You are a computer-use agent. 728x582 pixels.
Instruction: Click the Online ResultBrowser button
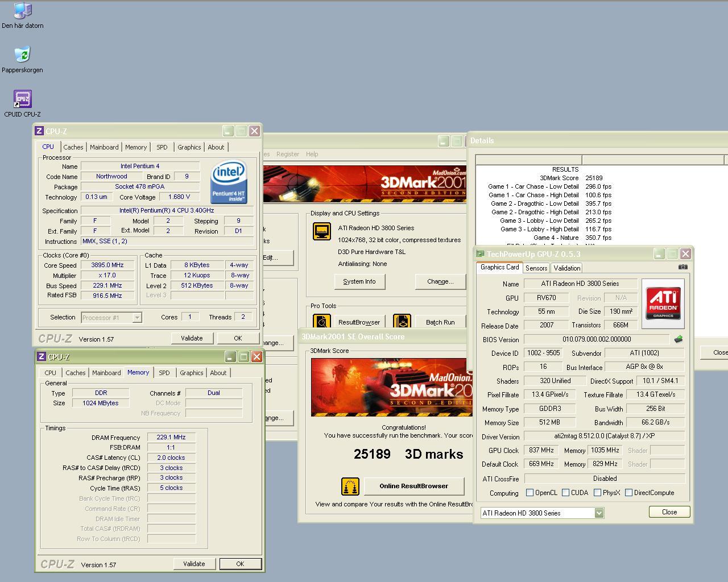tap(413, 486)
